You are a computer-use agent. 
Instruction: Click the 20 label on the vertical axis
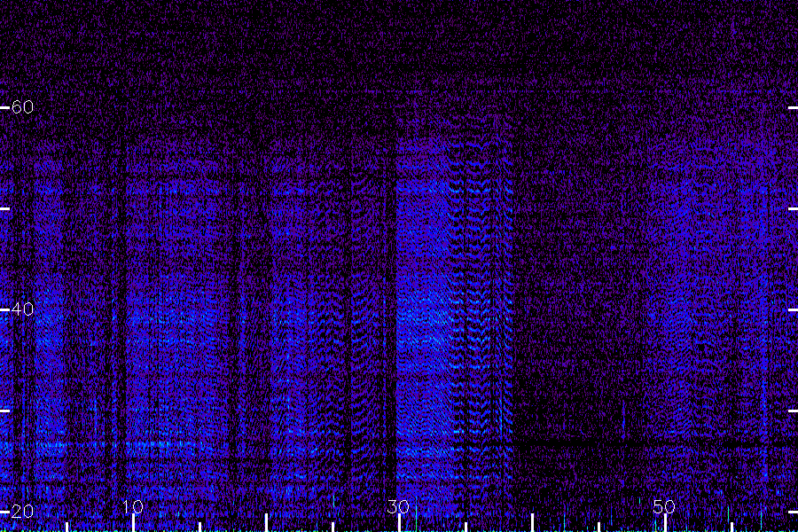pos(22,511)
